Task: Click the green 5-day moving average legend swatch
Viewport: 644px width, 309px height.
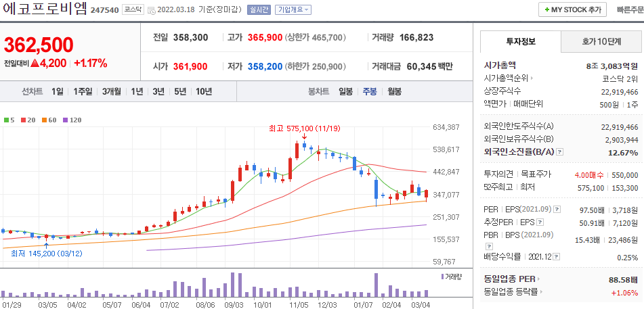Action: coord(6,120)
